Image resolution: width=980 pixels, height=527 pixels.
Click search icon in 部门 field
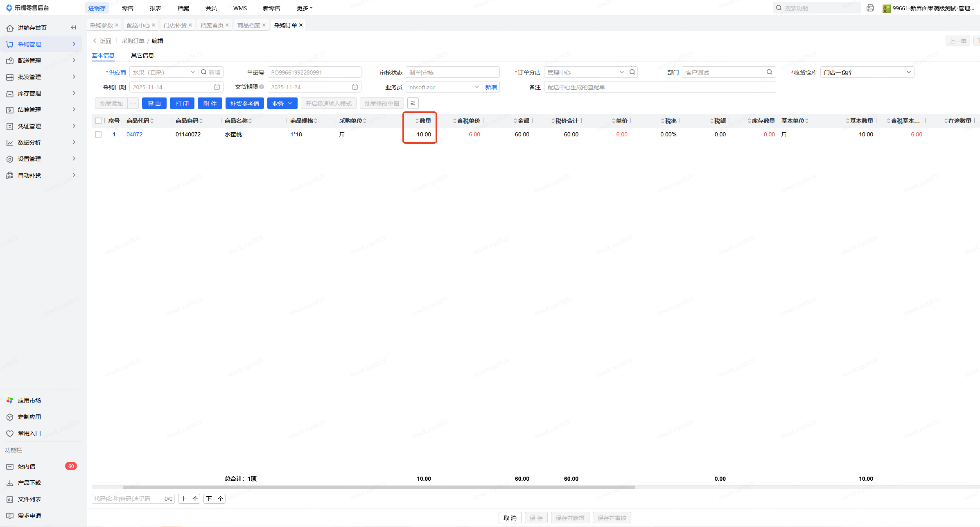click(x=770, y=72)
